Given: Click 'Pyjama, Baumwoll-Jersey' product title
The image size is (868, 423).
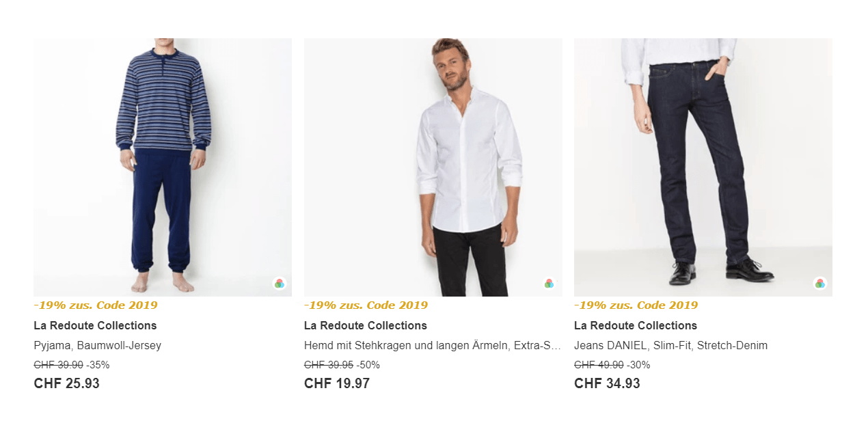Looking at the screenshot, I should coord(97,346).
